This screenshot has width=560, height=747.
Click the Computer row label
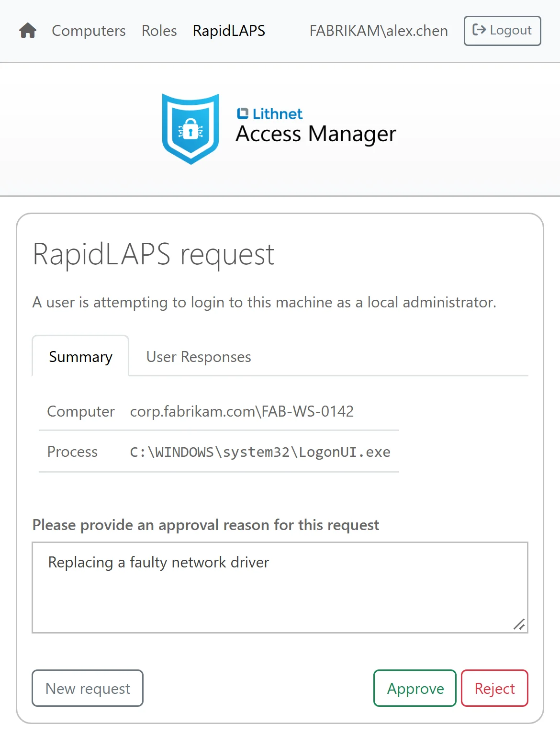[81, 411]
